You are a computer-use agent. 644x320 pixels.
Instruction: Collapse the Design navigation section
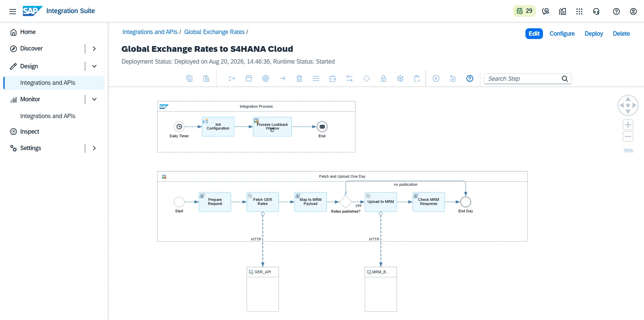pos(94,66)
